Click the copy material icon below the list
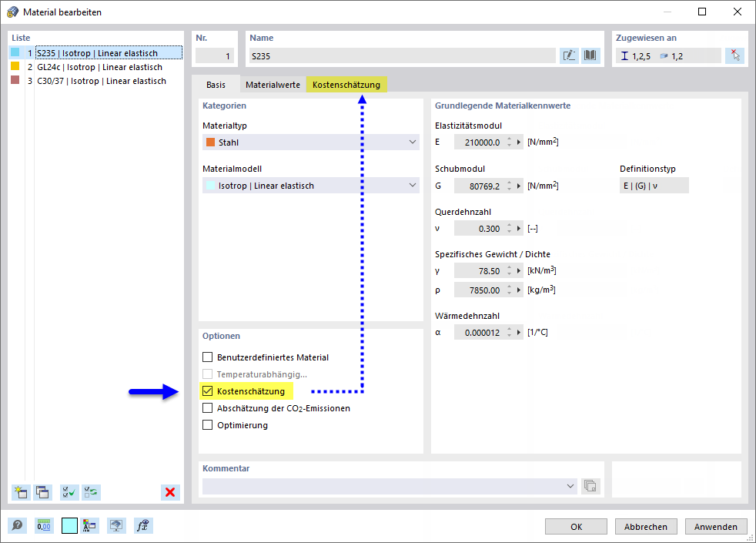Screen dimensions: 756x543 point(42,492)
